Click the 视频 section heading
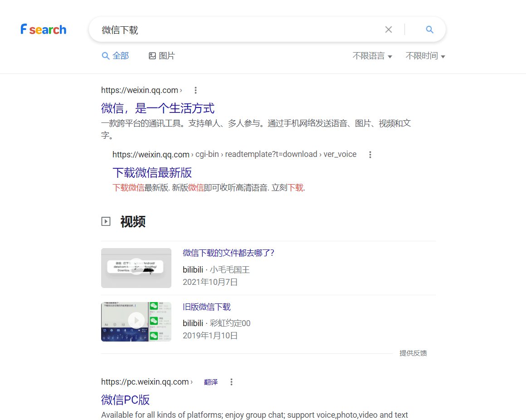This screenshot has width=526, height=420. 133,221
